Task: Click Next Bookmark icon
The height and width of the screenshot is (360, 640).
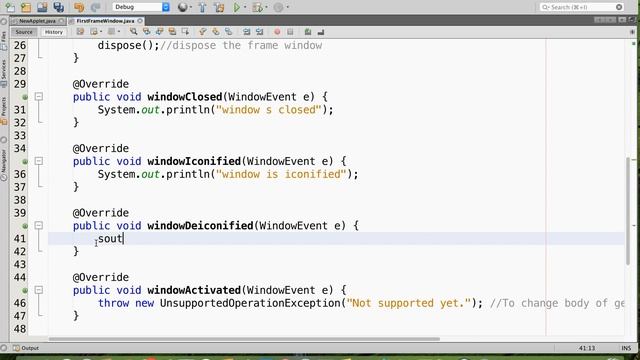Action: pos(216,32)
